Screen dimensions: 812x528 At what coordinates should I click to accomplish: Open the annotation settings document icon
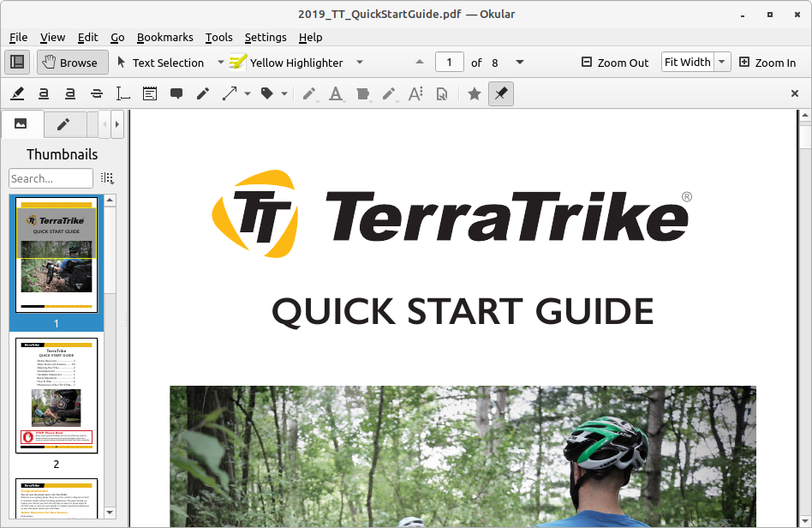tap(442, 93)
